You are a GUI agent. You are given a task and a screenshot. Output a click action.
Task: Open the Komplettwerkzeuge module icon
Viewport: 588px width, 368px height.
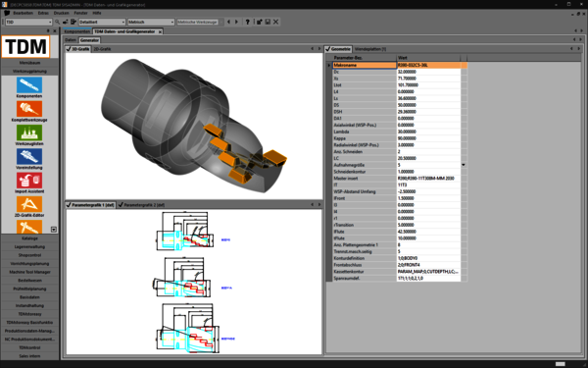29,109
